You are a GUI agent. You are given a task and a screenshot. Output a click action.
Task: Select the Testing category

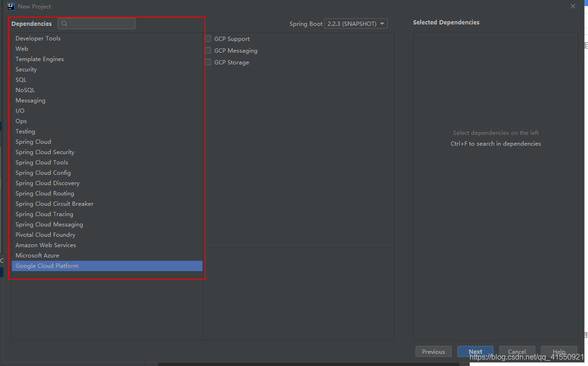click(107, 132)
